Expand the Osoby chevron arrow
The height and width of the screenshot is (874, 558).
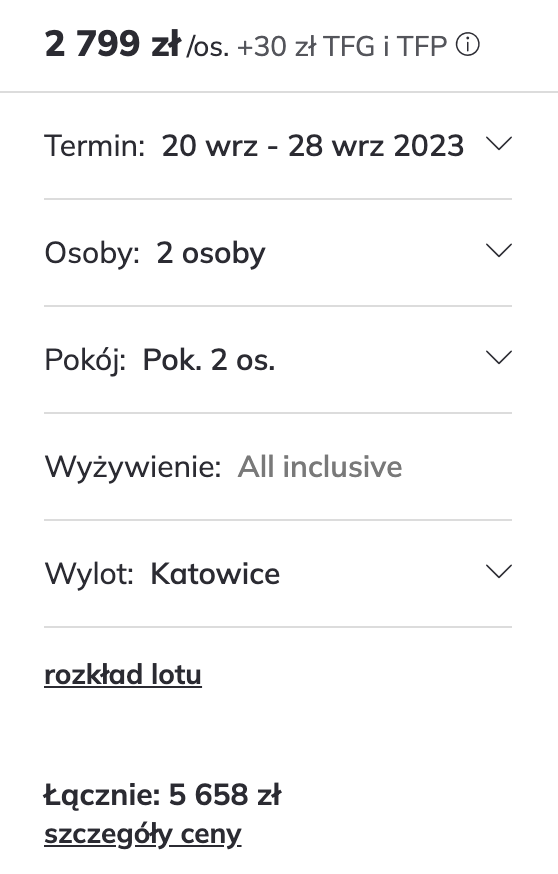coord(499,251)
